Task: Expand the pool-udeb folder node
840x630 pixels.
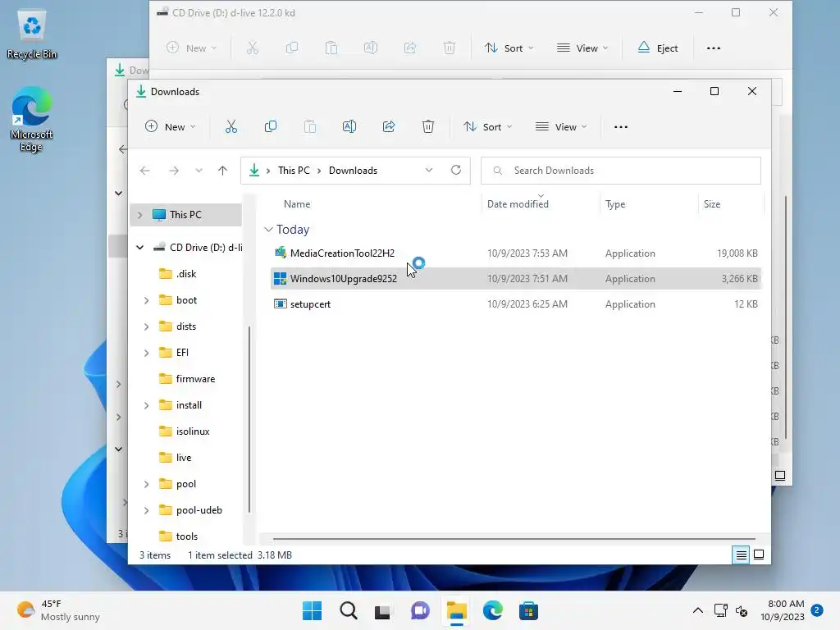Action: pyautogui.click(x=146, y=510)
